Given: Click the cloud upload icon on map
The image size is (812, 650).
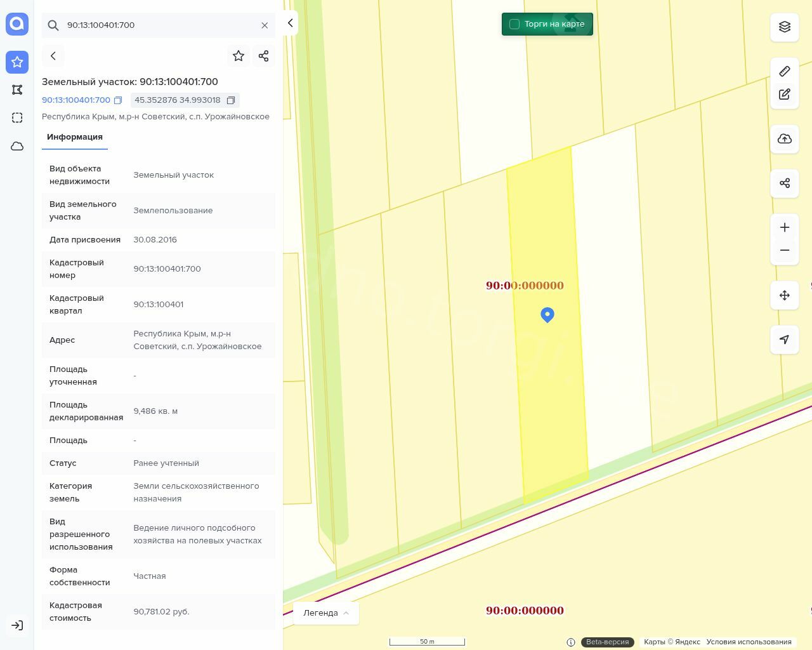Looking at the screenshot, I should click(x=784, y=139).
